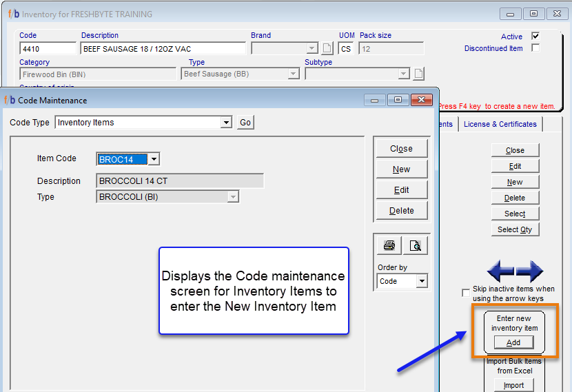Open print preview with the magnifier icon

point(416,246)
